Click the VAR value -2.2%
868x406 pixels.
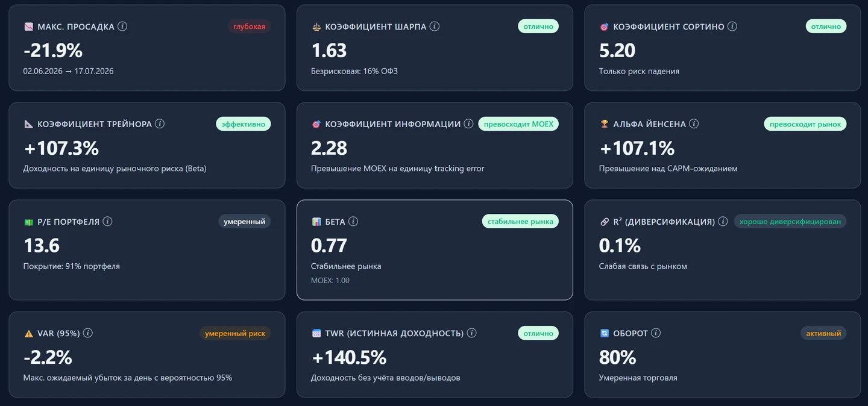coord(48,358)
